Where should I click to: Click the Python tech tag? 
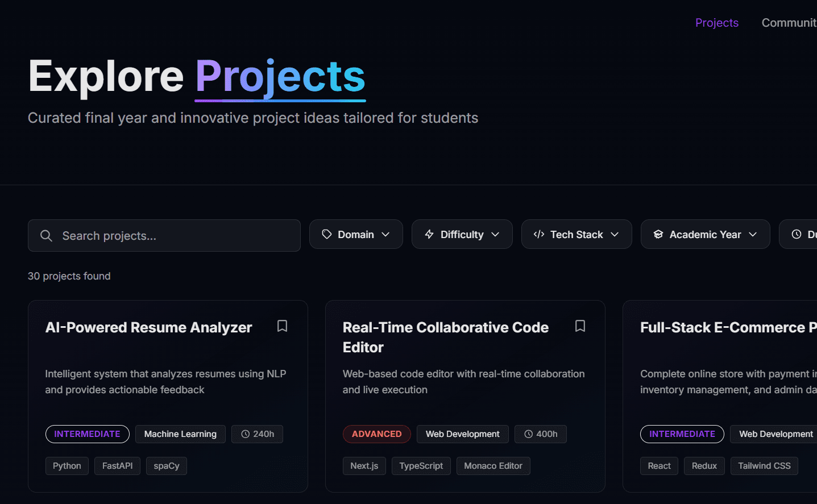pos(67,465)
